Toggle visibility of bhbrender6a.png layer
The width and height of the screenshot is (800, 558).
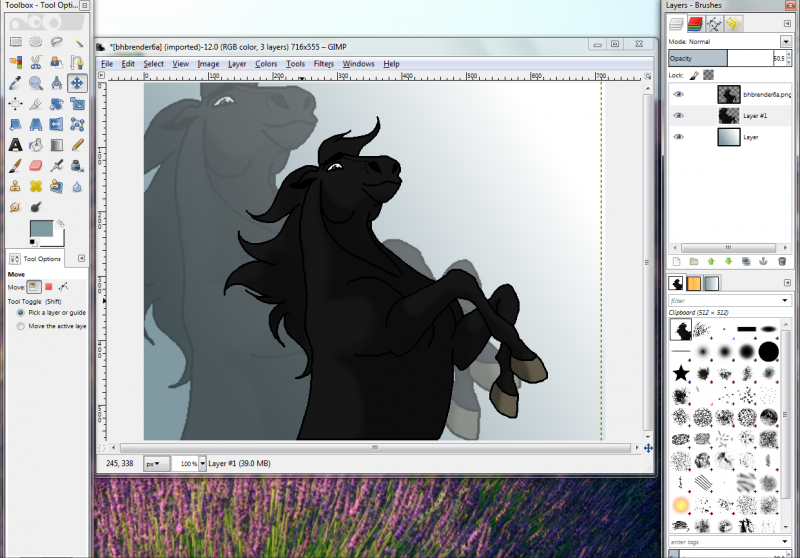(x=678, y=94)
